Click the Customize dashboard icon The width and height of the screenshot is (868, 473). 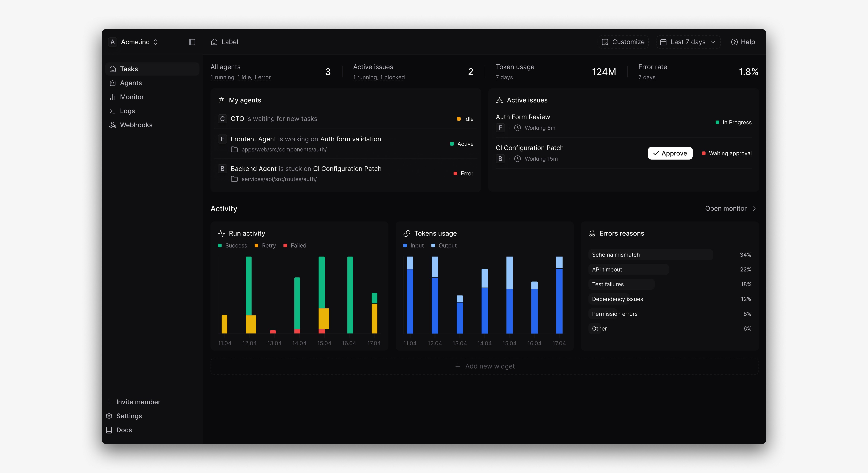click(605, 42)
